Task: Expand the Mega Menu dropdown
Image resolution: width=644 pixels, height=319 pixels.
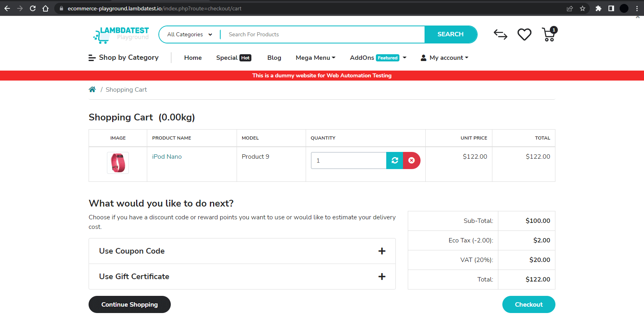Action: coord(316,58)
